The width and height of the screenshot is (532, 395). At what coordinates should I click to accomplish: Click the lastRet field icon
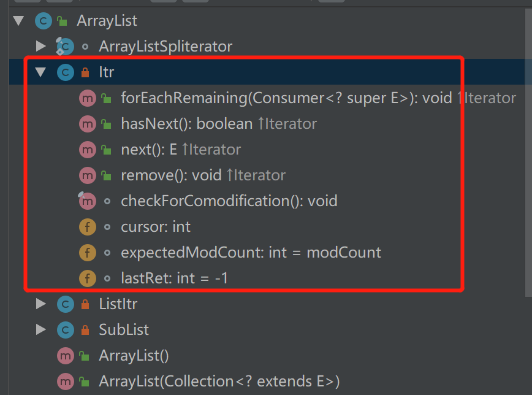pos(88,278)
